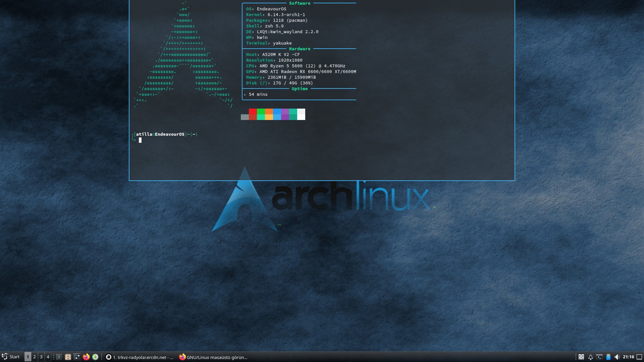Open the 21:16 clock calendar popup
644x362 pixels.
(628, 357)
